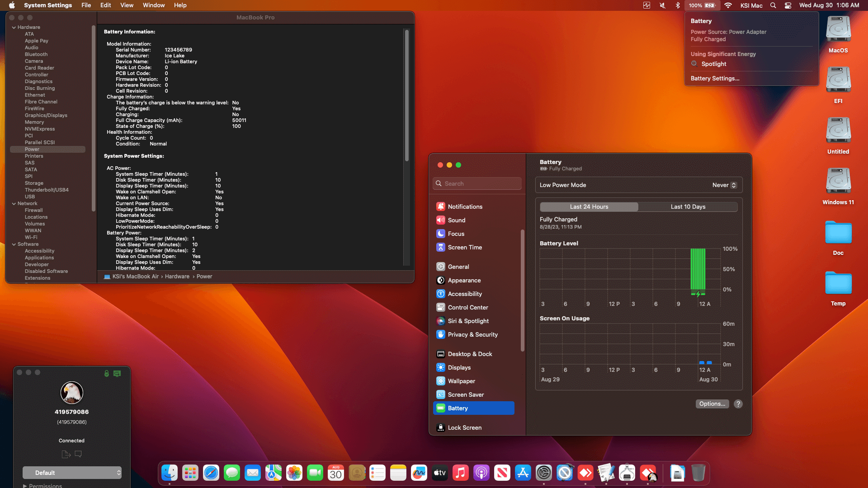
Task: Select Screen Time in settings sidebar
Action: (464, 247)
